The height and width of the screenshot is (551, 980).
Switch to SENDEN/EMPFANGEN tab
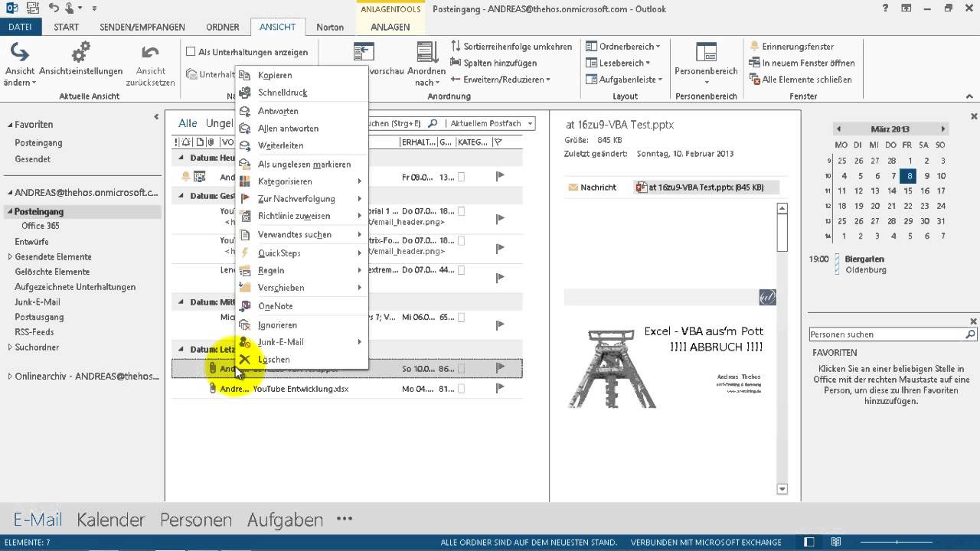point(142,27)
